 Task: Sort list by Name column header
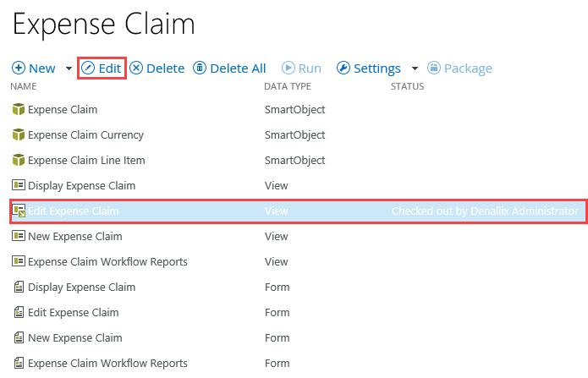pos(24,86)
